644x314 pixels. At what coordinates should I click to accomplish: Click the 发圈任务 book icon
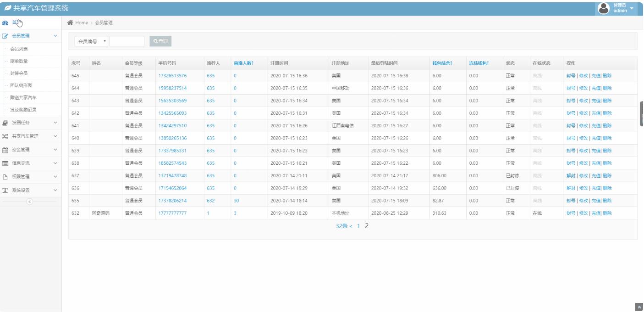click(5, 123)
